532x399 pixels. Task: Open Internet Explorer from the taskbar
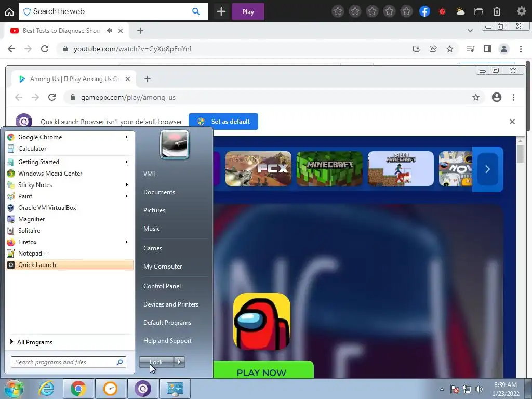click(46, 389)
